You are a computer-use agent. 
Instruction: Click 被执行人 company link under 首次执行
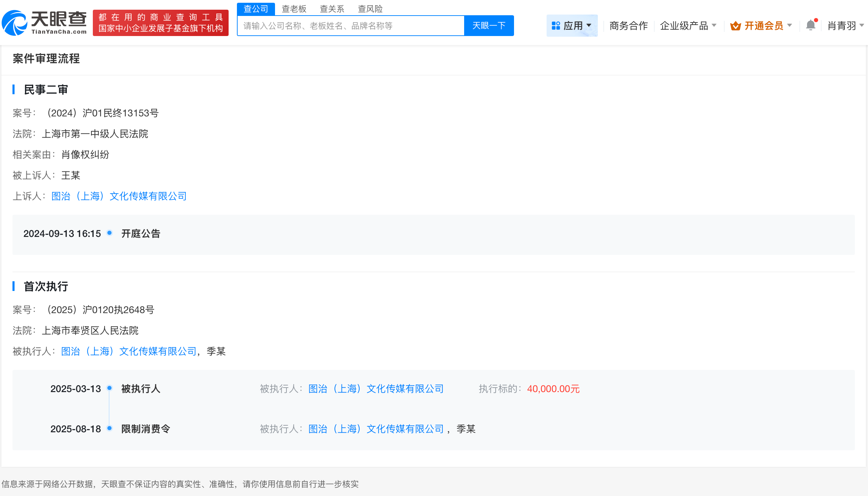click(x=129, y=351)
